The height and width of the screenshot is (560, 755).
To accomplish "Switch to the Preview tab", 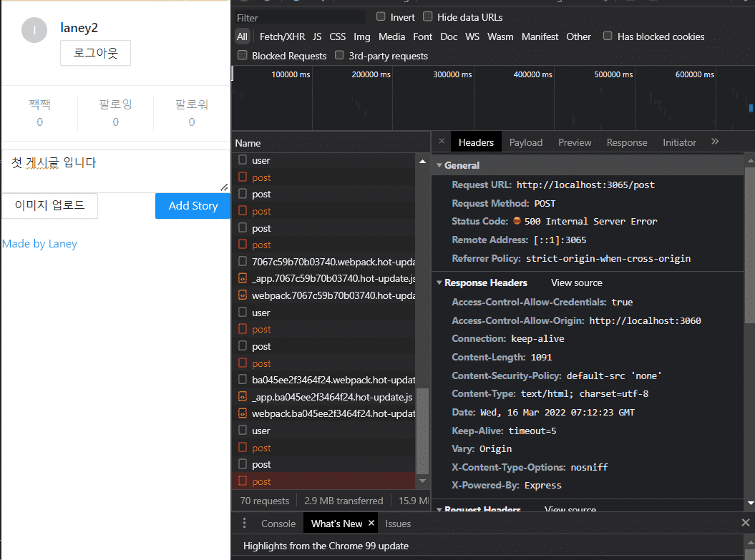I will tap(575, 142).
